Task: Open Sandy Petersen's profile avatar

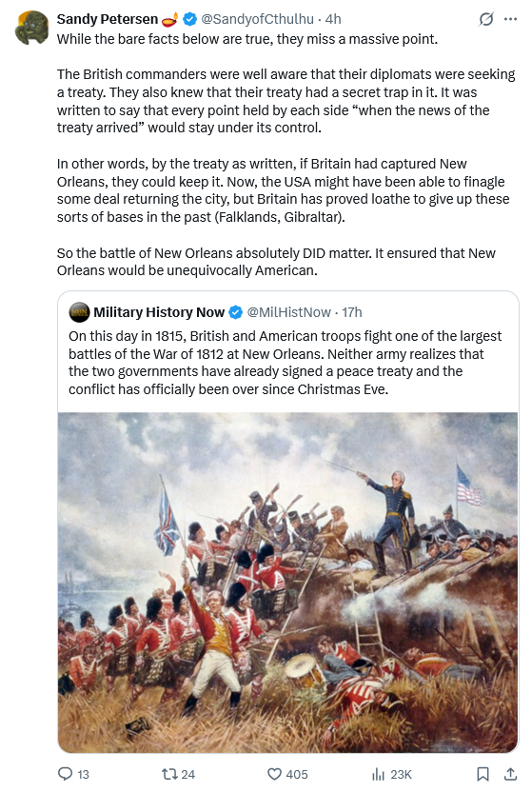Action: 31,28
